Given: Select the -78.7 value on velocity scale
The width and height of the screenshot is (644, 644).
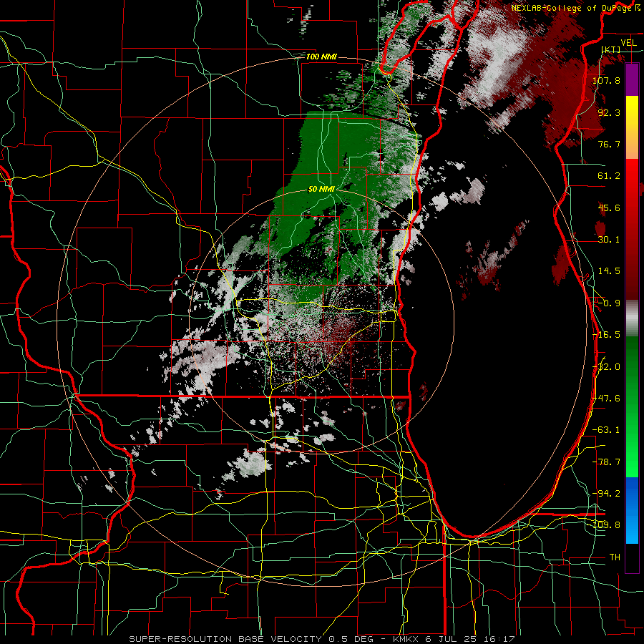Looking at the screenshot, I should click(x=606, y=462).
